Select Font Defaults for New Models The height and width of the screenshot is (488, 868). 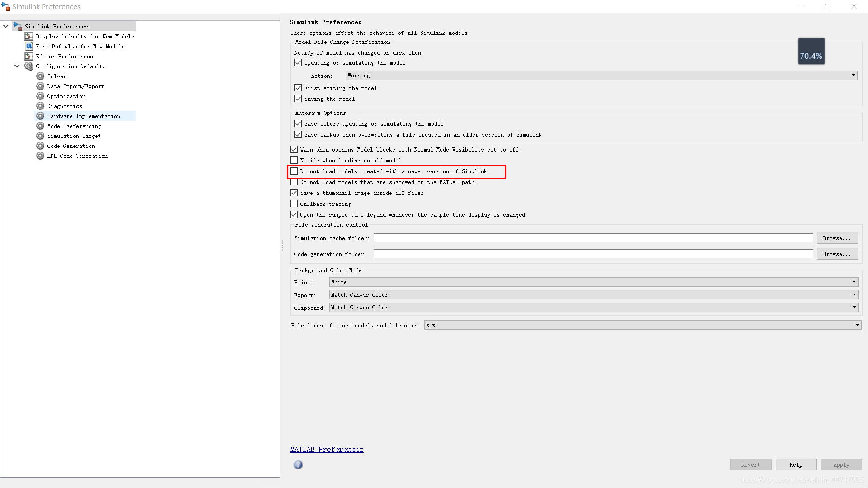pos(80,47)
